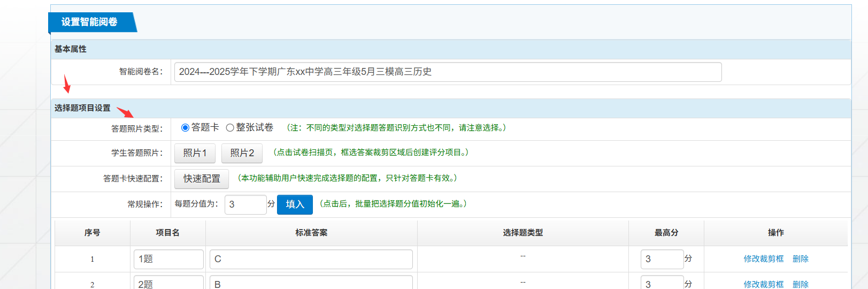
Task: Focus the max score field for row 1
Action: tap(662, 259)
